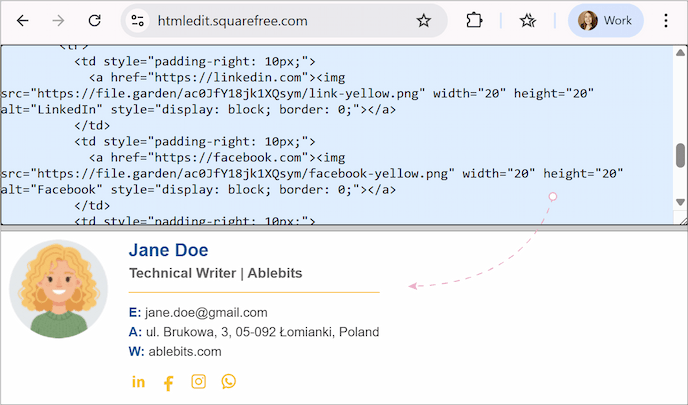Click the forward navigation arrow

tap(58, 21)
